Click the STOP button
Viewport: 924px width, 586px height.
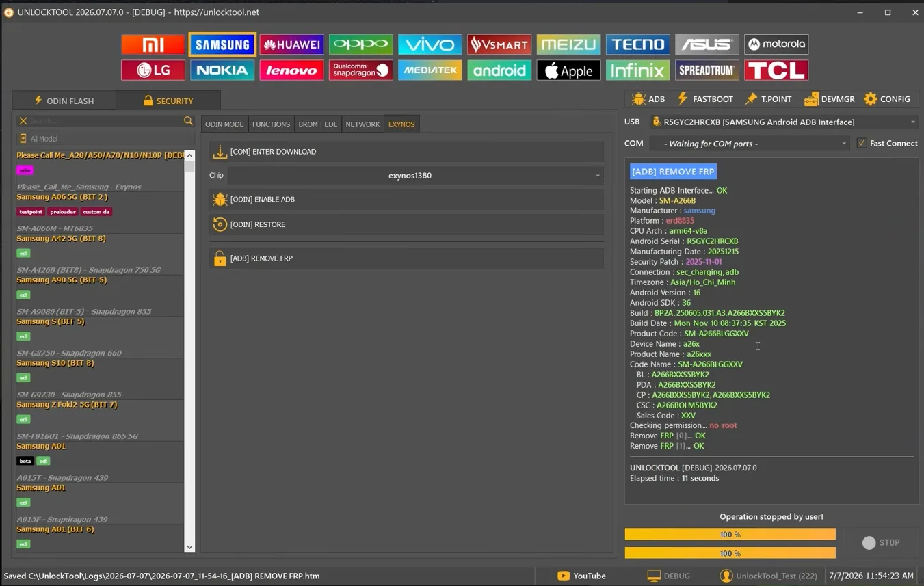point(881,543)
